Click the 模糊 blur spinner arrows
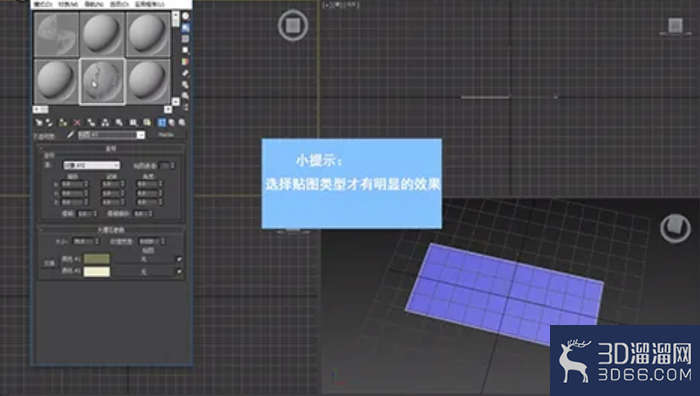Viewport: 700px width, 396px height. [x=95, y=213]
